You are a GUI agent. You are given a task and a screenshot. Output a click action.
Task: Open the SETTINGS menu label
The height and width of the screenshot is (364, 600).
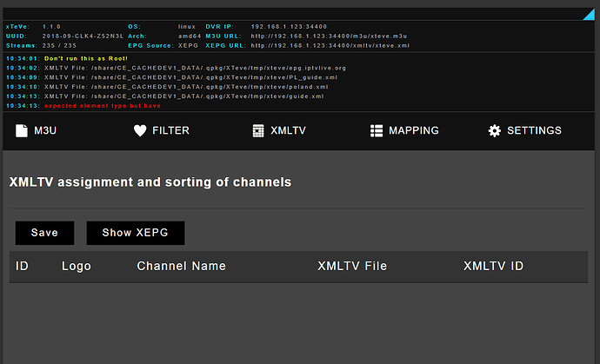tap(534, 131)
